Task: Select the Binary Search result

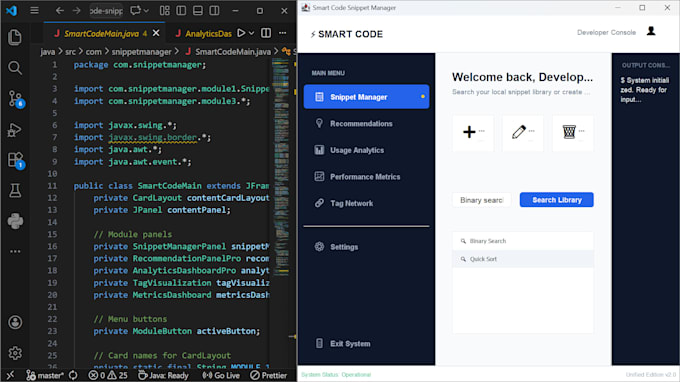Action: 523,241
